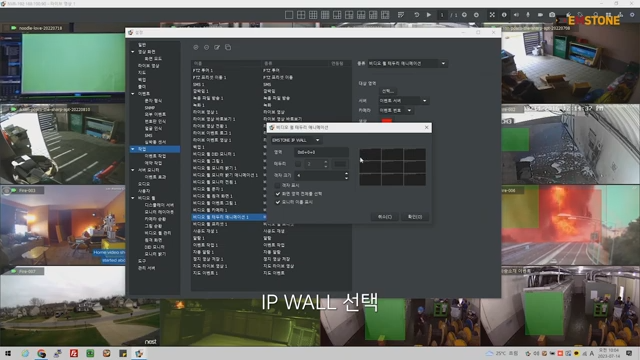Open the 서버 dropdown showing 이벤트 서버
Viewport: 640px width, 360px height.
tap(403, 101)
